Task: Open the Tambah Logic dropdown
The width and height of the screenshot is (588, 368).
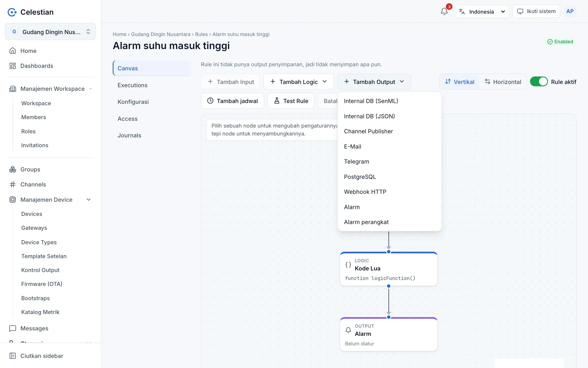Action: 298,82
